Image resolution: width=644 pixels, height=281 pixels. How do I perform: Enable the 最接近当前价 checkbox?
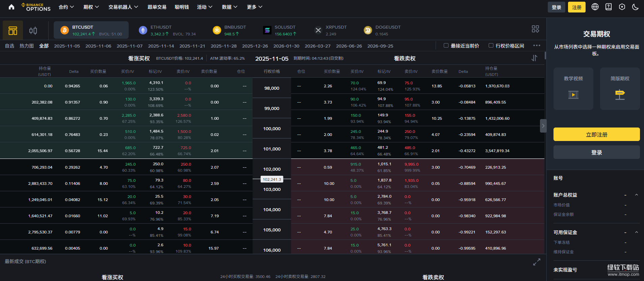tap(446, 46)
